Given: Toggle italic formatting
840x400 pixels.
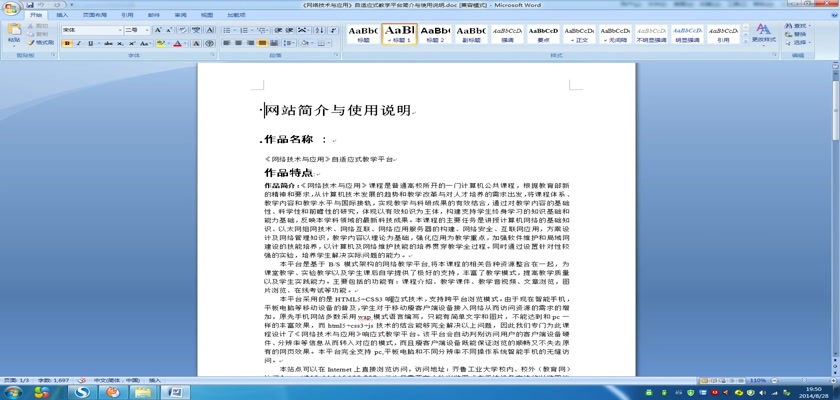Looking at the screenshot, I should (x=79, y=43).
